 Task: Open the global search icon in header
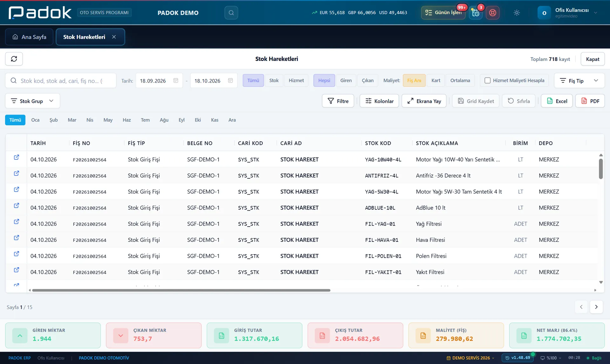coord(231,13)
